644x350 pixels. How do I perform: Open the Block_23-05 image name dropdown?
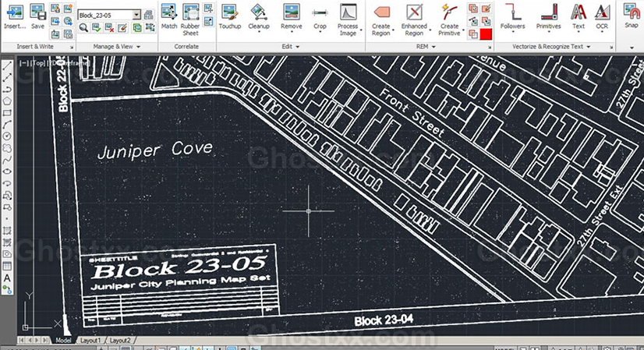pos(136,15)
